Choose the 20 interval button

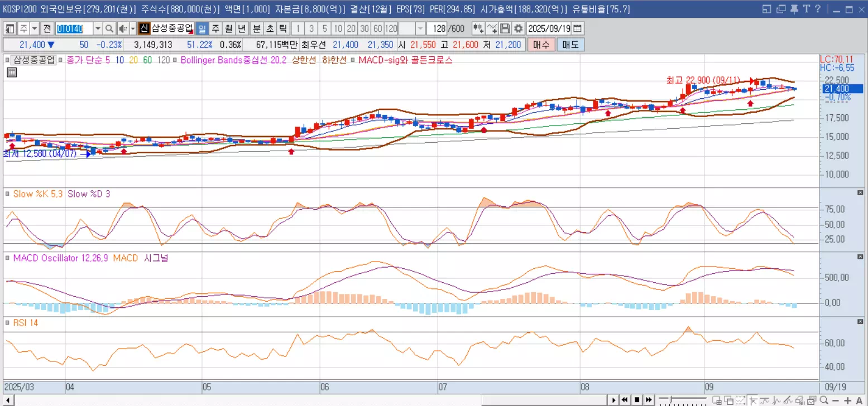pyautogui.click(x=351, y=28)
